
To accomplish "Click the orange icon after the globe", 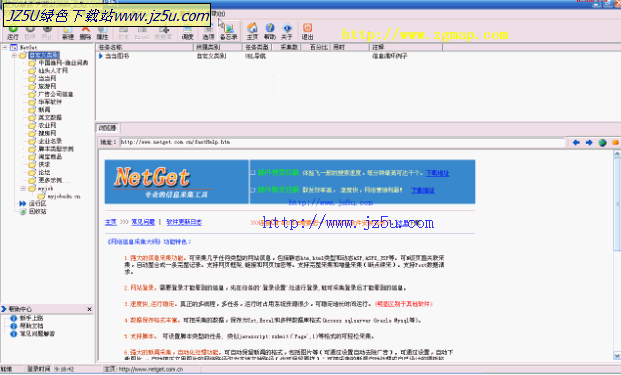I will [x=615, y=143].
